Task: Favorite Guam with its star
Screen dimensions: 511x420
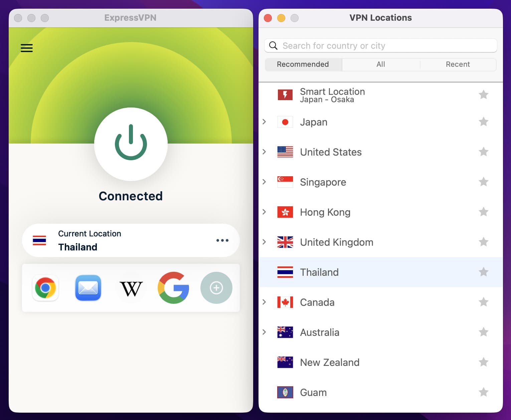Action: pos(484,392)
